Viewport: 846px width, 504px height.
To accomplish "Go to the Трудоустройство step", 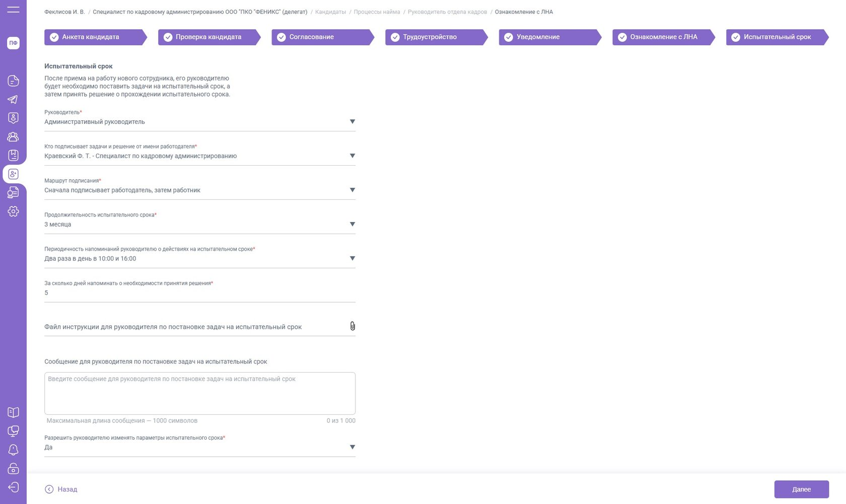I will (x=430, y=37).
